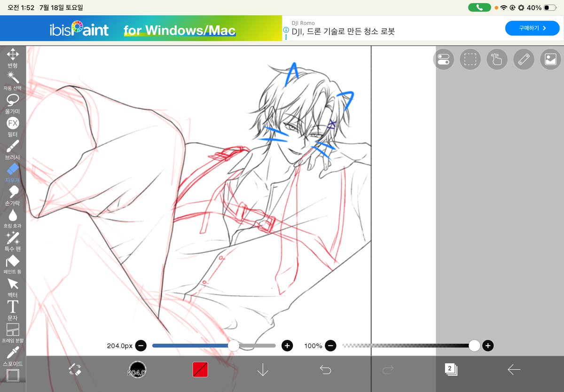564x392 pixels.
Task: Select the 손가락 smudge tool
Action: tap(13, 195)
